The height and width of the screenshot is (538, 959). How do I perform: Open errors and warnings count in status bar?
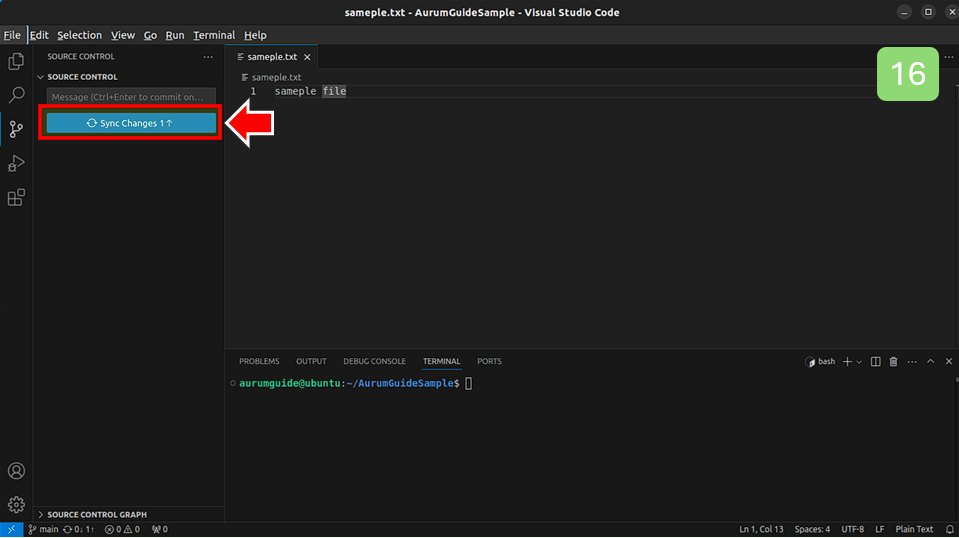pos(122,529)
